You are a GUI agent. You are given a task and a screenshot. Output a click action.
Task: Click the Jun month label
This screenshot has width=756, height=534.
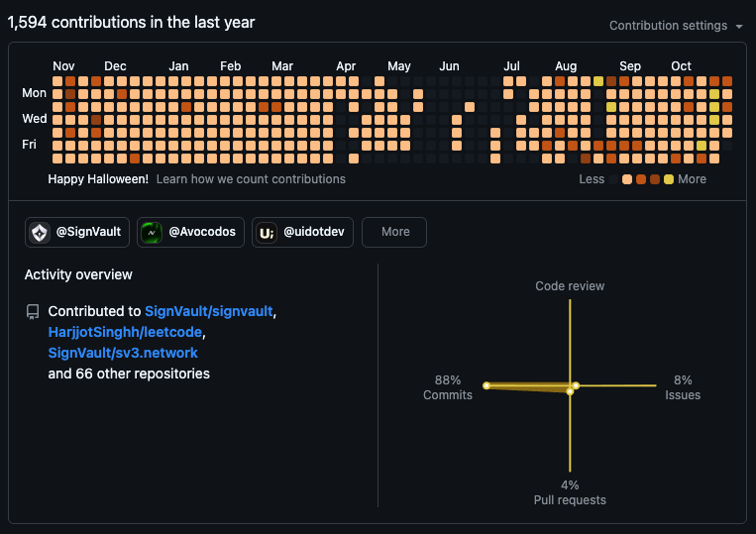tap(449, 66)
